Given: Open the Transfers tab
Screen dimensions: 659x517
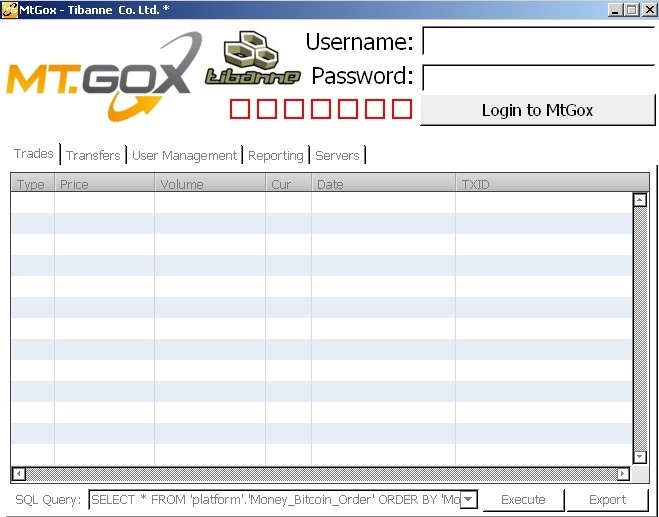Looking at the screenshot, I should (93, 156).
